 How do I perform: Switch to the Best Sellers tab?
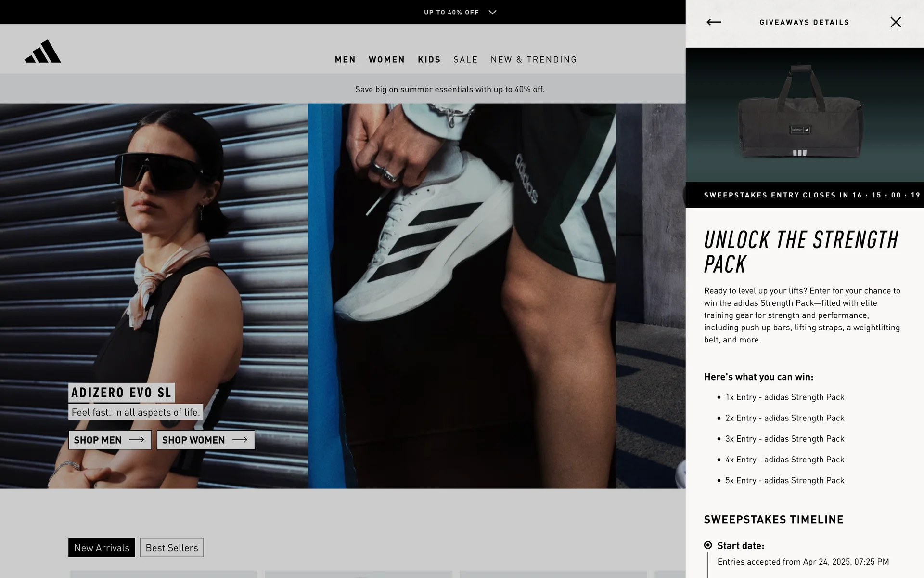pyautogui.click(x=172, y=548)
